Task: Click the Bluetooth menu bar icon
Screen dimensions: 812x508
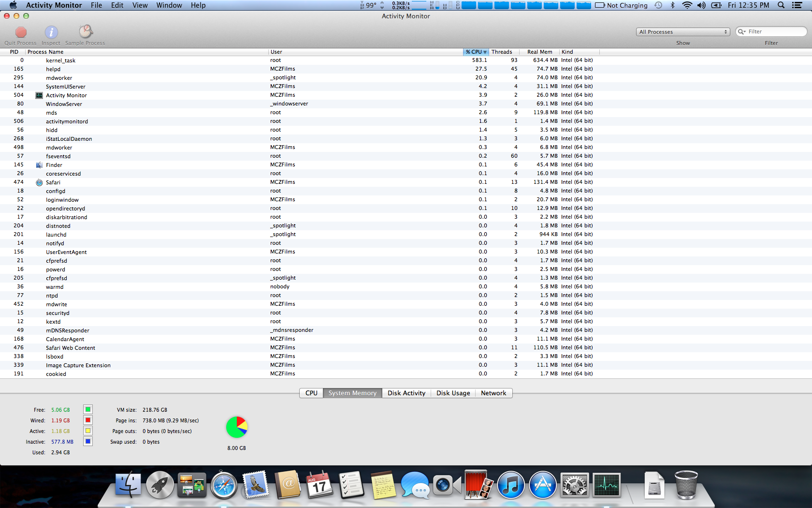Action: point(672,5)
